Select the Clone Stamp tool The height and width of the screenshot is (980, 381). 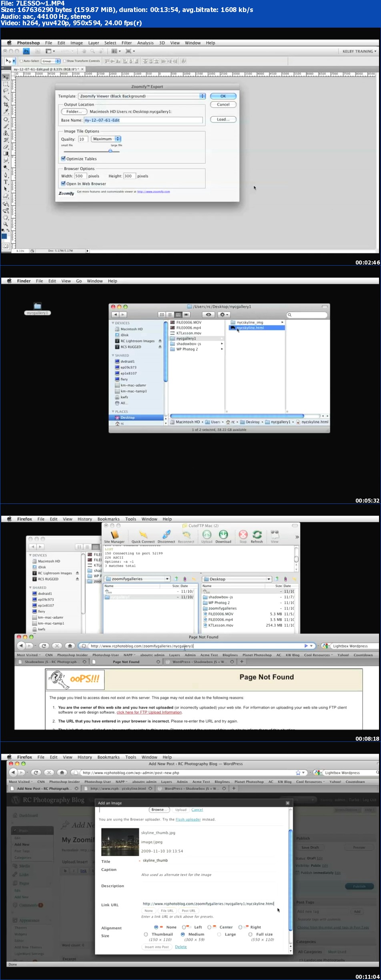6,133
